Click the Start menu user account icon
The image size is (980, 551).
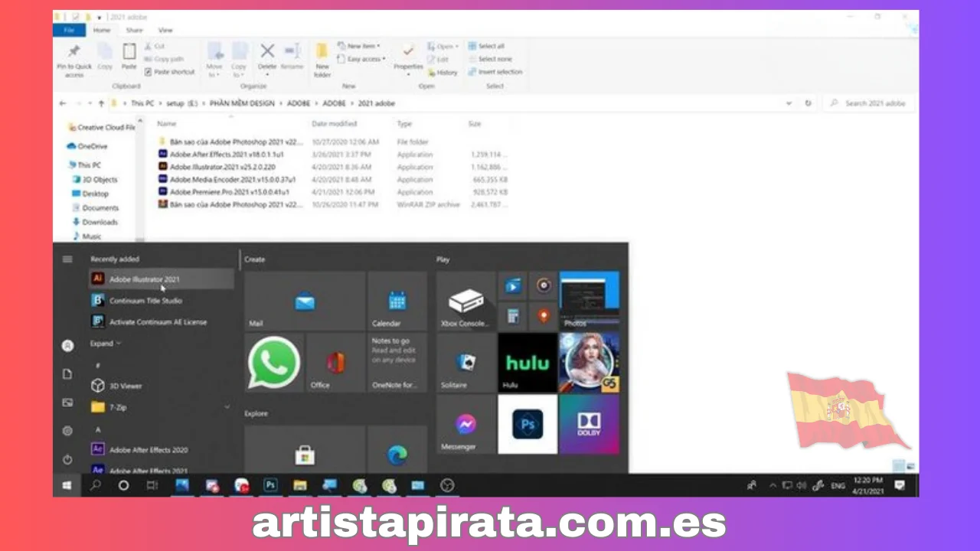(67, 346)
